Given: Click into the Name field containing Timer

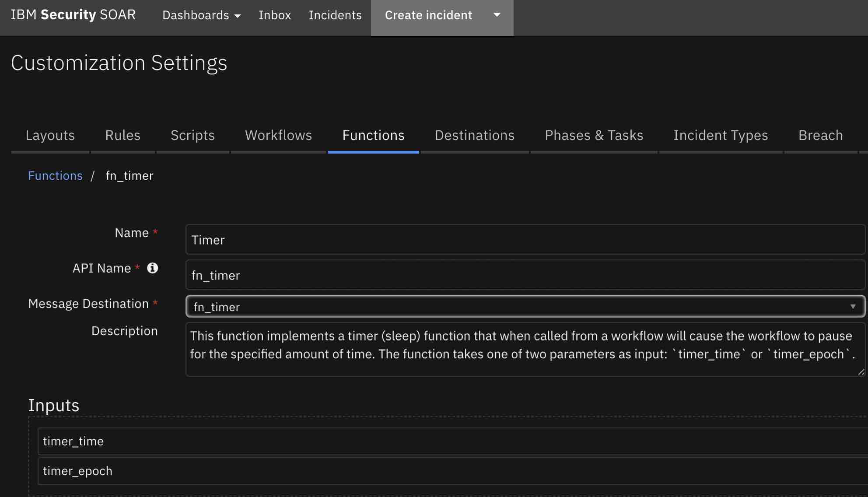Looking at the screenshot, I should tap(525, 240).
